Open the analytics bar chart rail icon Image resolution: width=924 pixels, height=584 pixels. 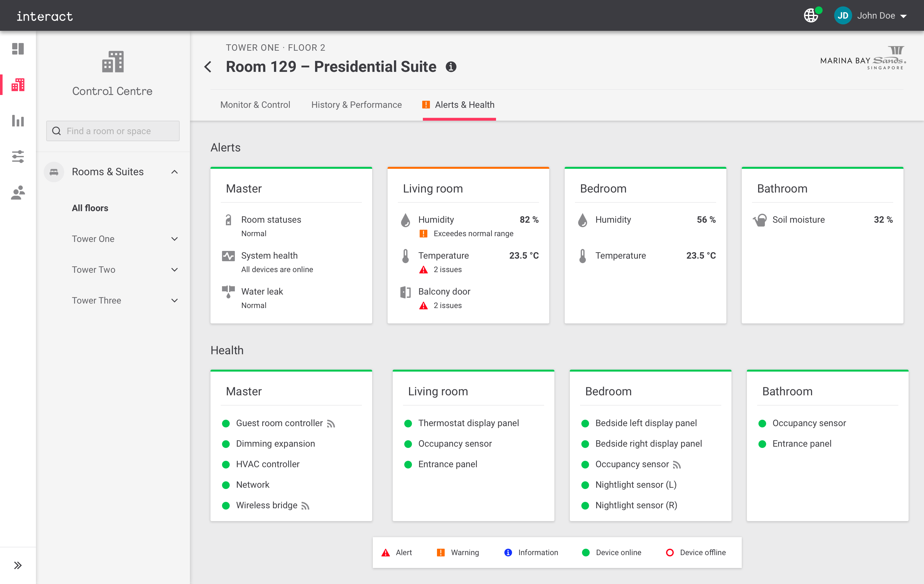[18, 120]
